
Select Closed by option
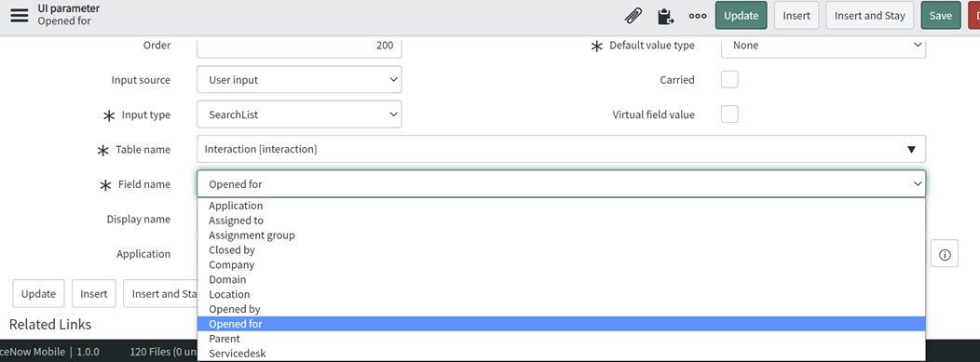tap(561, 249)
